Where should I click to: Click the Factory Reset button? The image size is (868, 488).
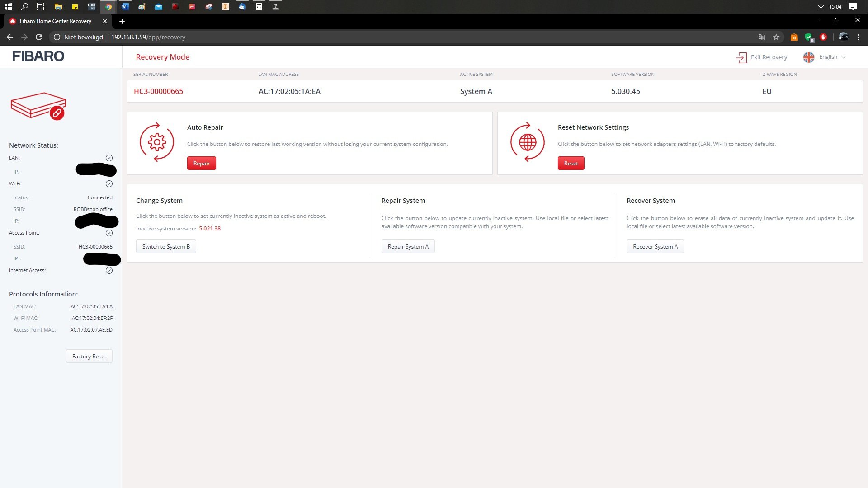click(x=89, y=356)
